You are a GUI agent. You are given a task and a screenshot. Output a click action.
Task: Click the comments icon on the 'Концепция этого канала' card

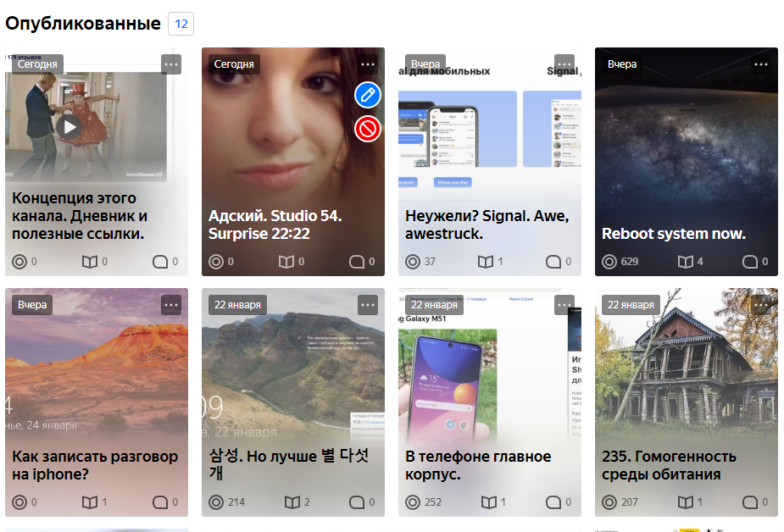point(160,262)
